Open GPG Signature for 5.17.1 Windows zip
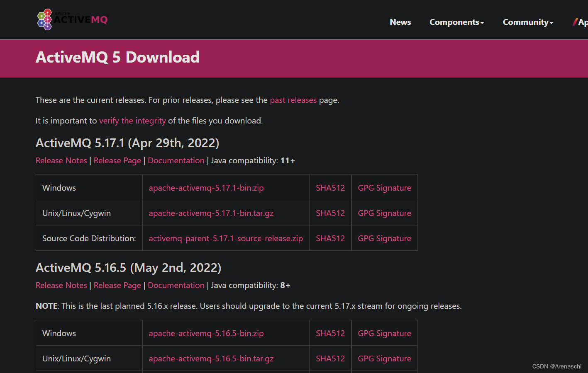The width and height of the screenshot is (588, 373). [385, 188]
